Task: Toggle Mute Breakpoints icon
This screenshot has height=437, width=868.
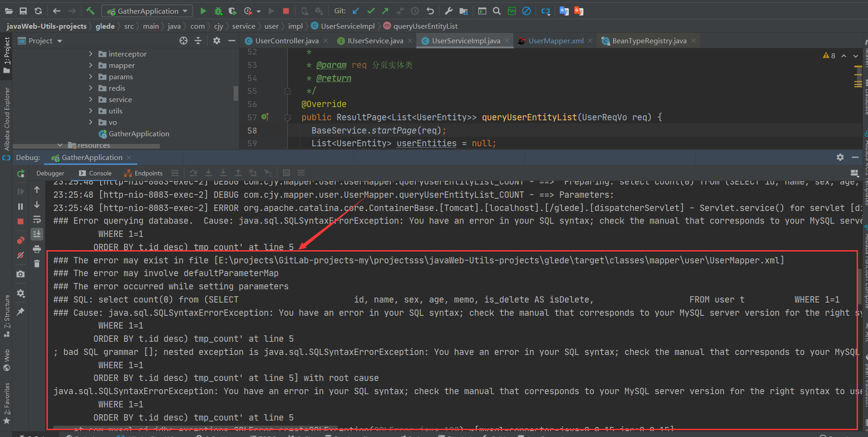Action: tap(20, 255)
